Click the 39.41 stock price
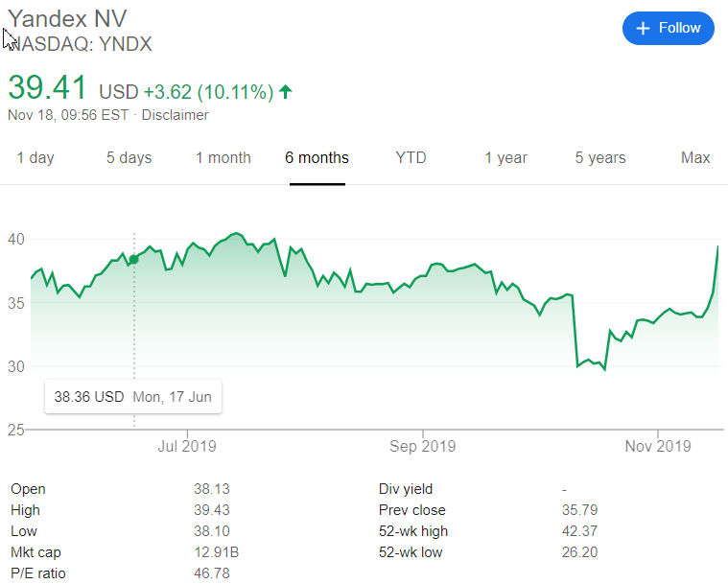Screen dimensions: 728x584 49,87
